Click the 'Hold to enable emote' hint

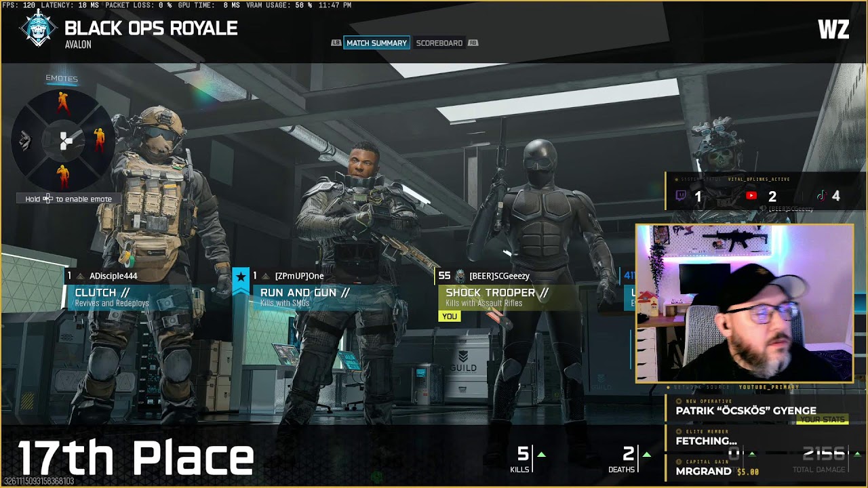(x=68, y=199)
